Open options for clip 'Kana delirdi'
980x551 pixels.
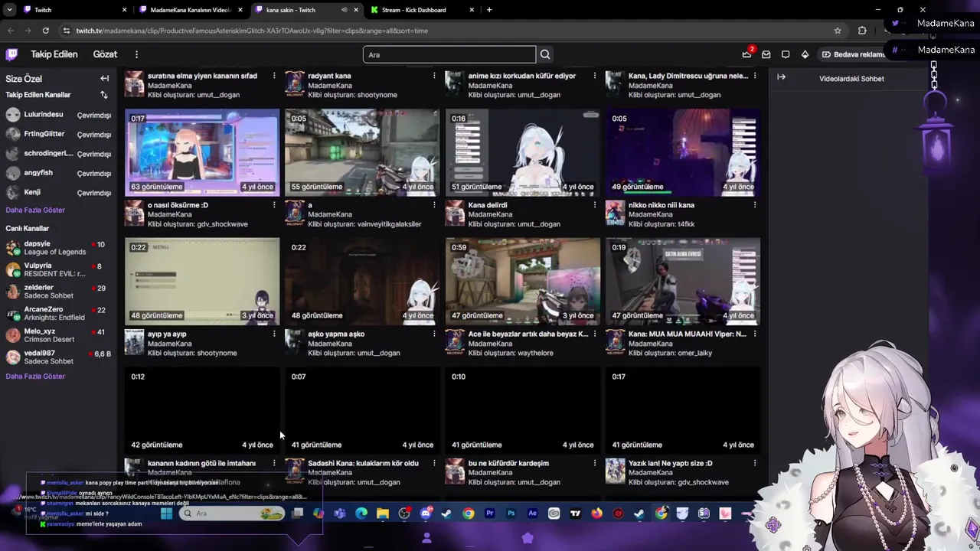[594, 205]
